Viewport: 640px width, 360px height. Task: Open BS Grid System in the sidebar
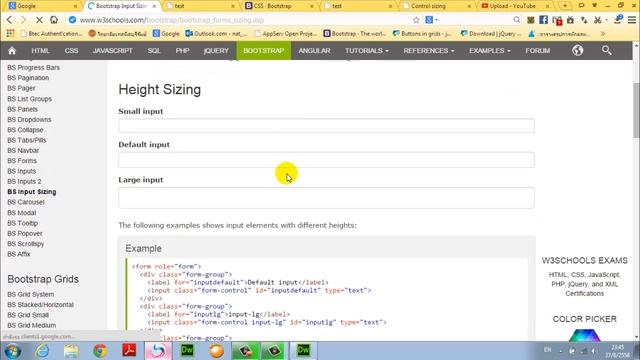(31, 294)
